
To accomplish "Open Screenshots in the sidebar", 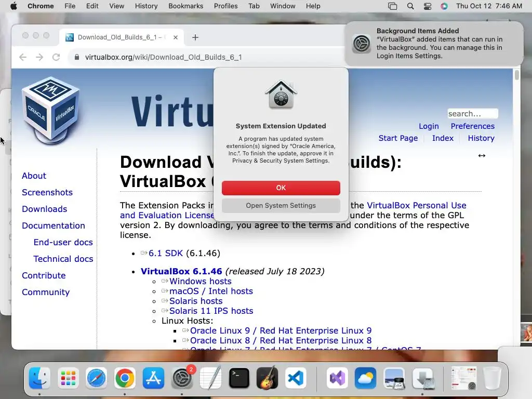I will coord(47,192).
